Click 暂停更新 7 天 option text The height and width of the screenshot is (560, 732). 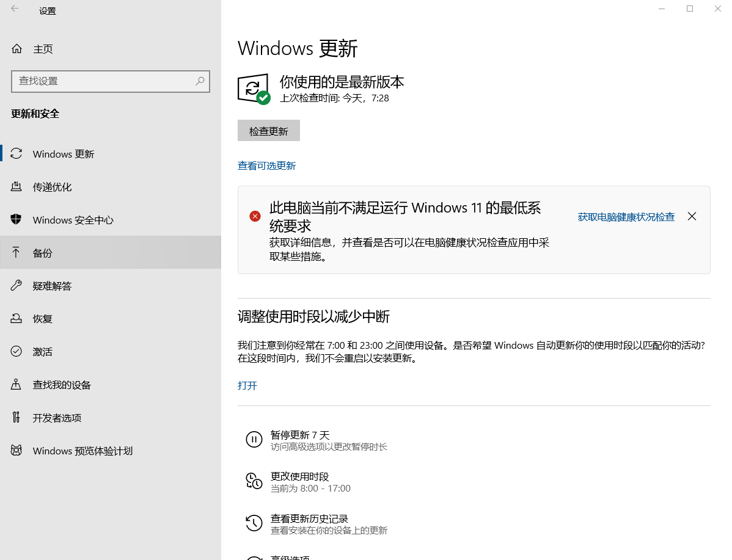(300, 435)
